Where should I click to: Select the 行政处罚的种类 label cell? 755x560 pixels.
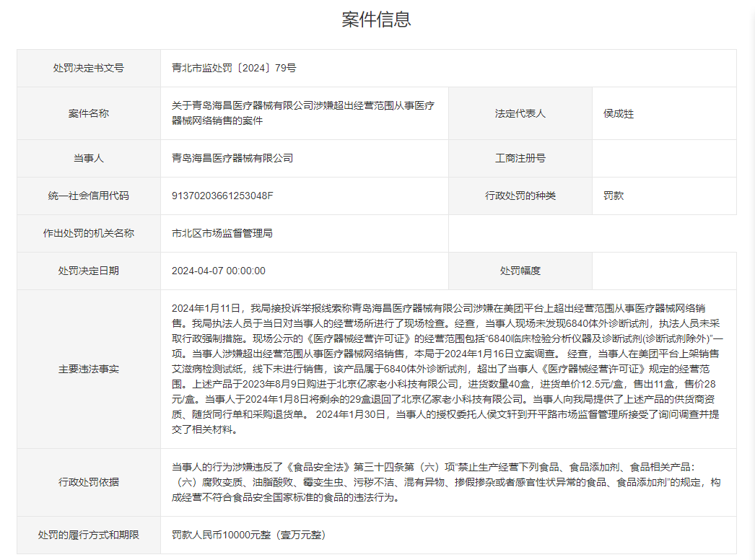520,196
